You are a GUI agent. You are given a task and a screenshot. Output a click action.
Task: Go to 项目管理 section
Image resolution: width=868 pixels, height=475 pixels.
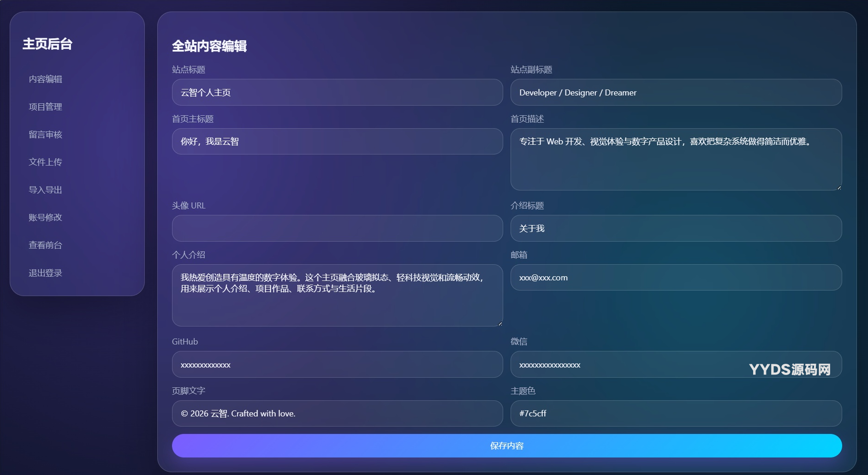click(45, 107)
